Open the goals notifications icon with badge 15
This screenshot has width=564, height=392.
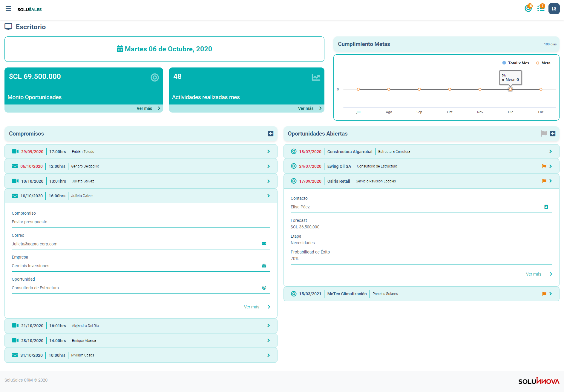pyautogui.click(x=528, y=8)
